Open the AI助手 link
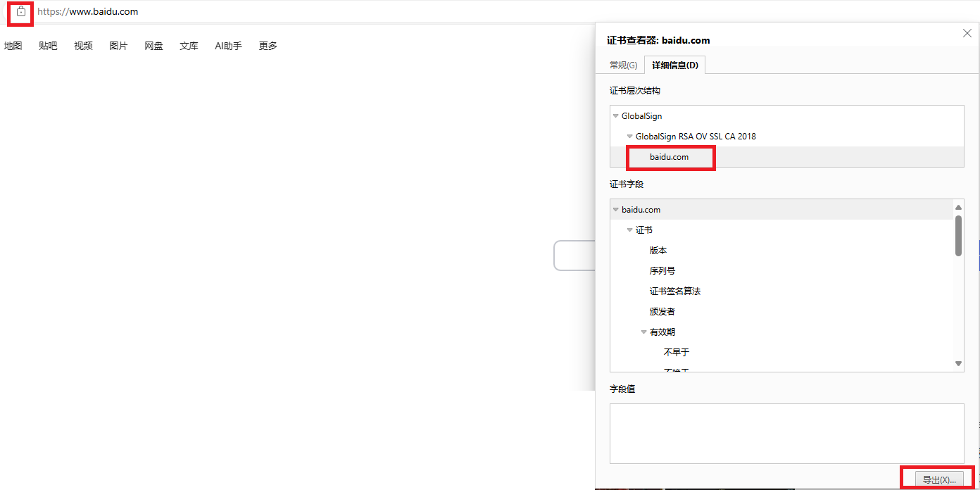980x490 pixels. pyautogui.click(x=228, y=46)
